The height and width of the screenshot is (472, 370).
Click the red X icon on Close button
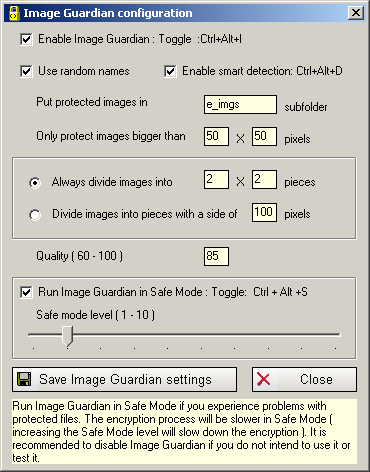264,379
